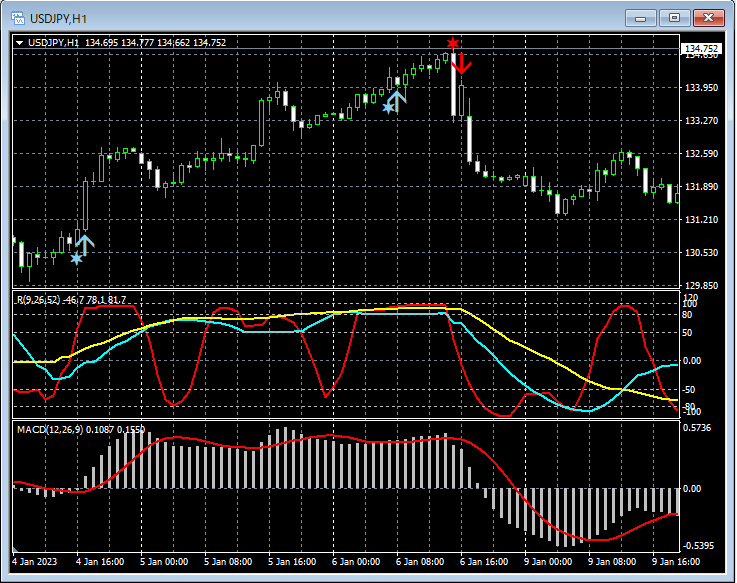737x583 pixels.
Task: Click the red sell arrow signal
Action: pyautogui.click(x=462, y=65)
